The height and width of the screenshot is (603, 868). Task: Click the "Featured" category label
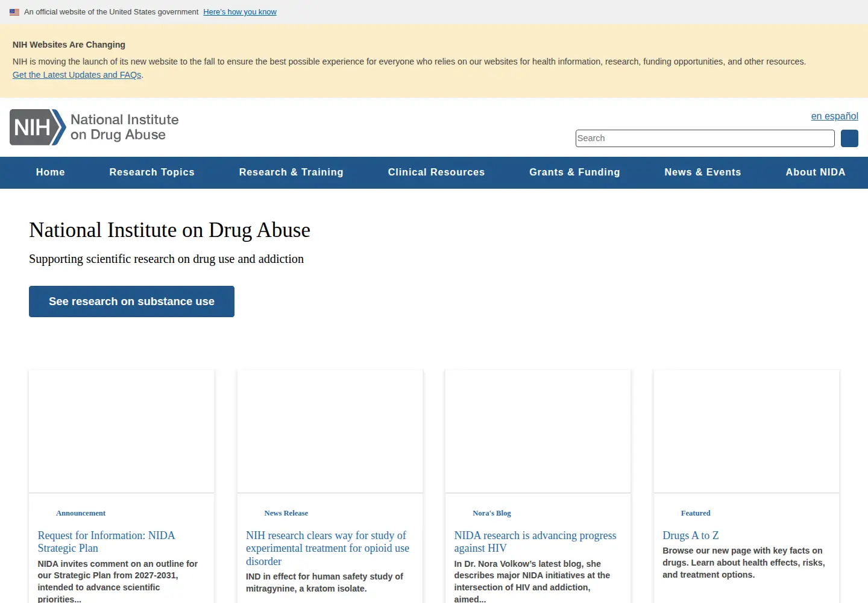(x=696, y=513)
